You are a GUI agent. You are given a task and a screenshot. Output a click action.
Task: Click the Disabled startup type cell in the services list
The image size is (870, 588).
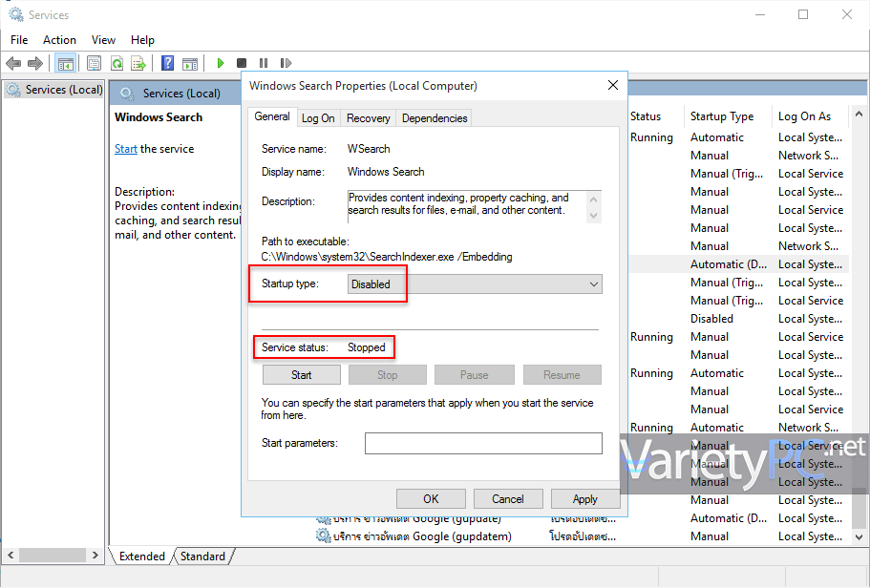[711, 319]
